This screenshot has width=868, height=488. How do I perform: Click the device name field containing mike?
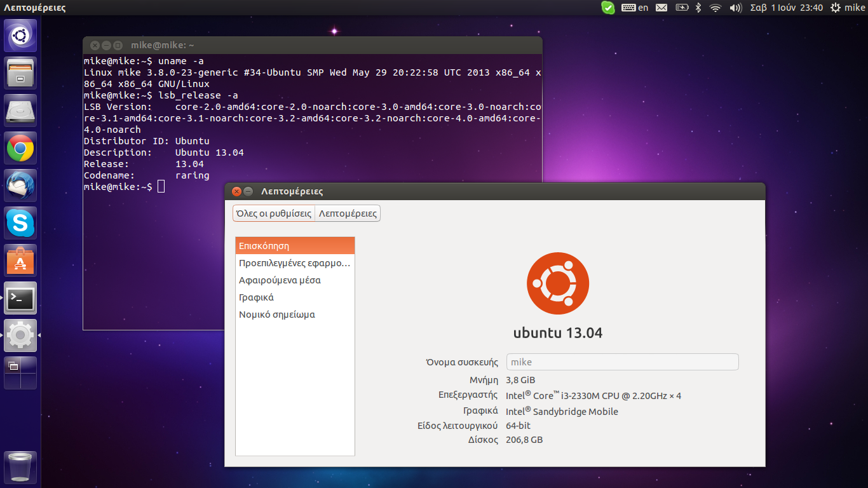(622, 362)
